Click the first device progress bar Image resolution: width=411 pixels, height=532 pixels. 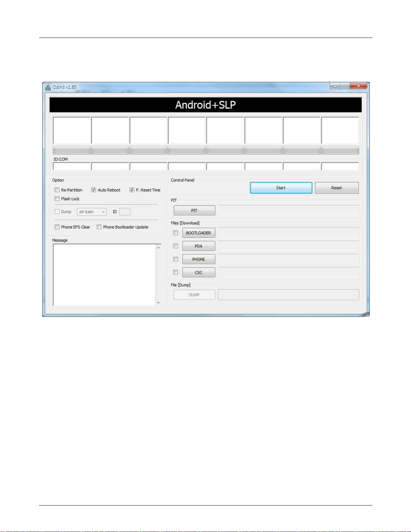coord(72,150)
